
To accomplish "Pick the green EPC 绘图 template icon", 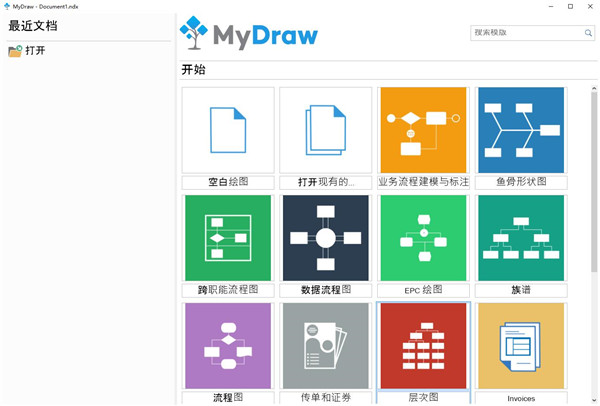I will click(x=423, y=238).
